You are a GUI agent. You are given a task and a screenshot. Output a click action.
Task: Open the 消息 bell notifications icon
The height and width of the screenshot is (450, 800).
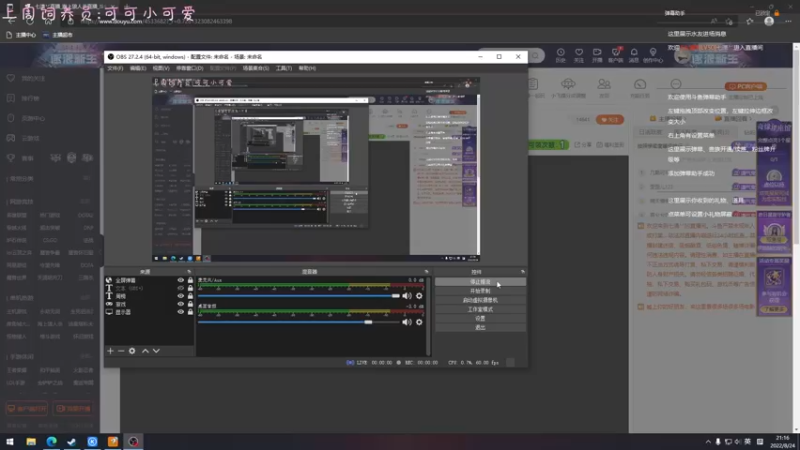point(634,55)
